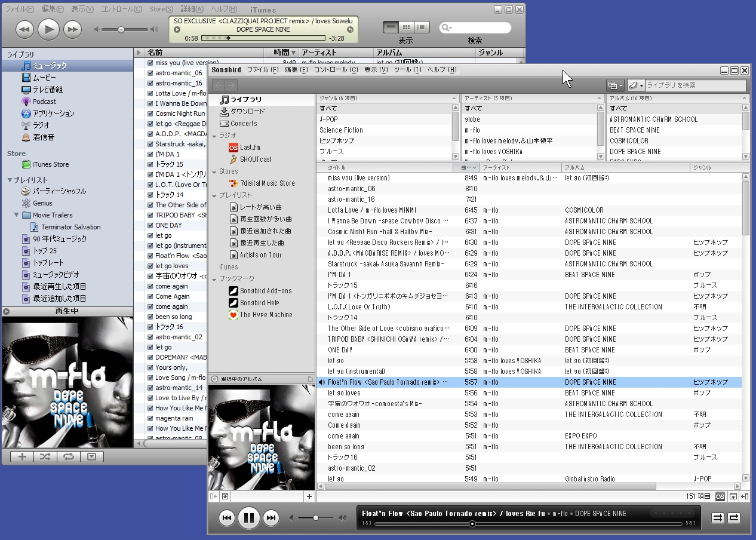
Task: Uncheck the 'miss you (live version)' track in iTunes
Action: point(150,63)
